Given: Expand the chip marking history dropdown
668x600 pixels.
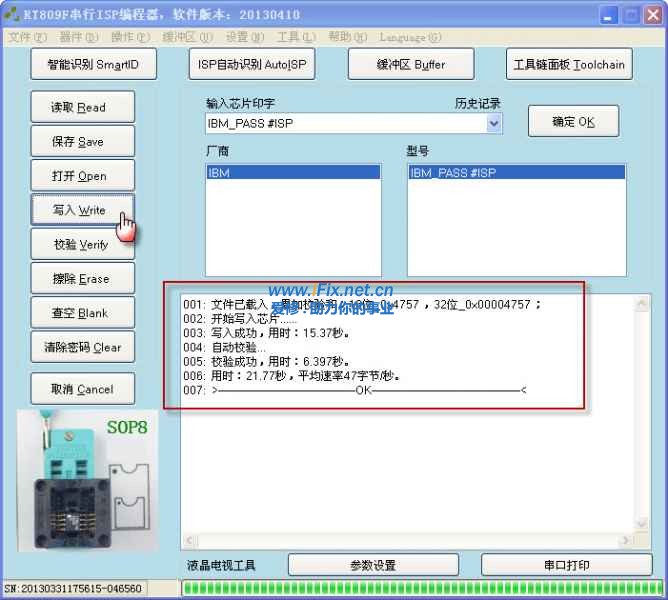Looking at the screenshot, I should click(494, 123).
